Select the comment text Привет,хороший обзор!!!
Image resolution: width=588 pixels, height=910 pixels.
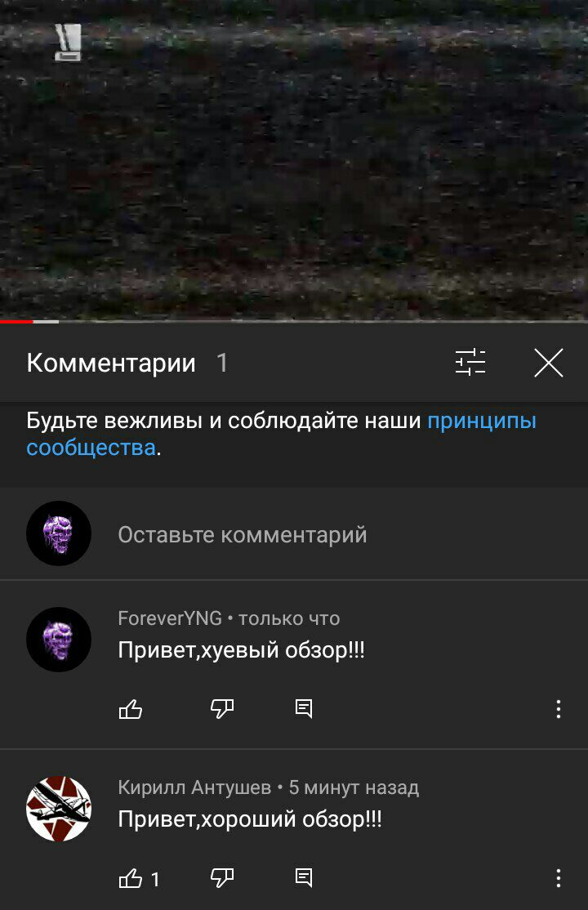250,819
